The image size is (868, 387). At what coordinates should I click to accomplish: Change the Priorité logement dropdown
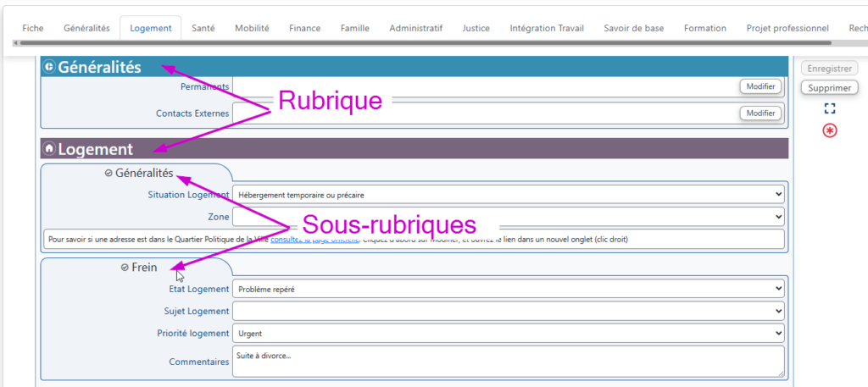(509, 333)
